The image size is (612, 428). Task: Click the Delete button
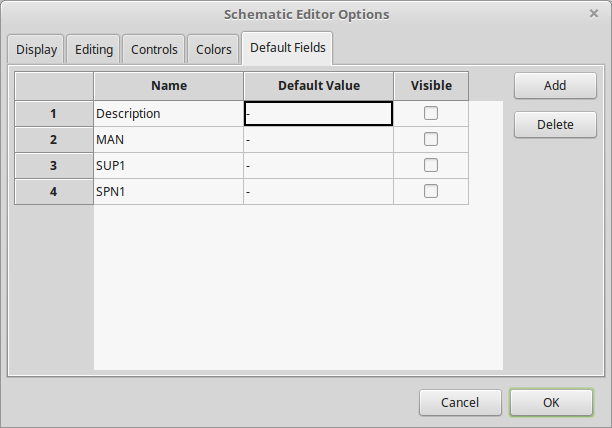pos(555,125)
